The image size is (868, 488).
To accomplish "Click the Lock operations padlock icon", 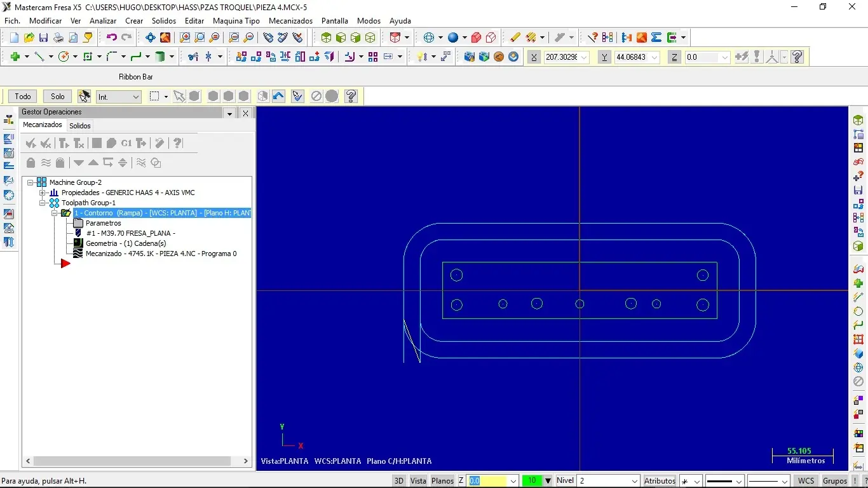I will click(31, 163).
